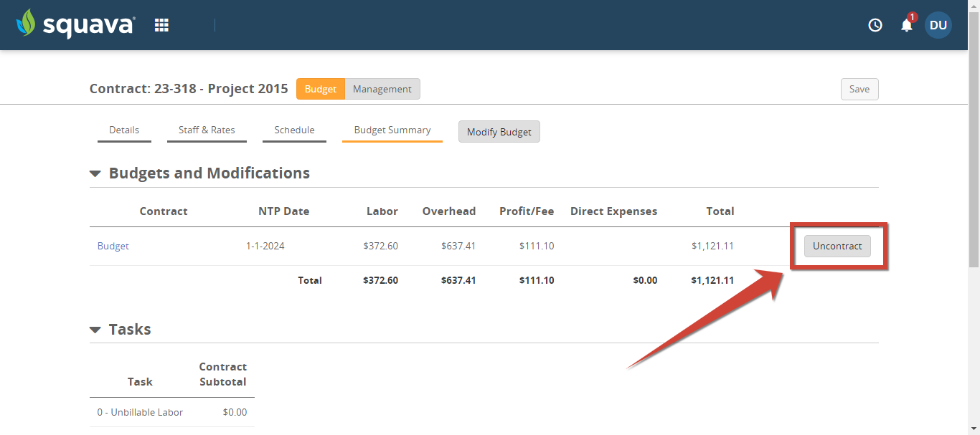Collapse the Budgets and Modifications section
The width and height of the screenshot is (980, 435).
tap(95, 173)
